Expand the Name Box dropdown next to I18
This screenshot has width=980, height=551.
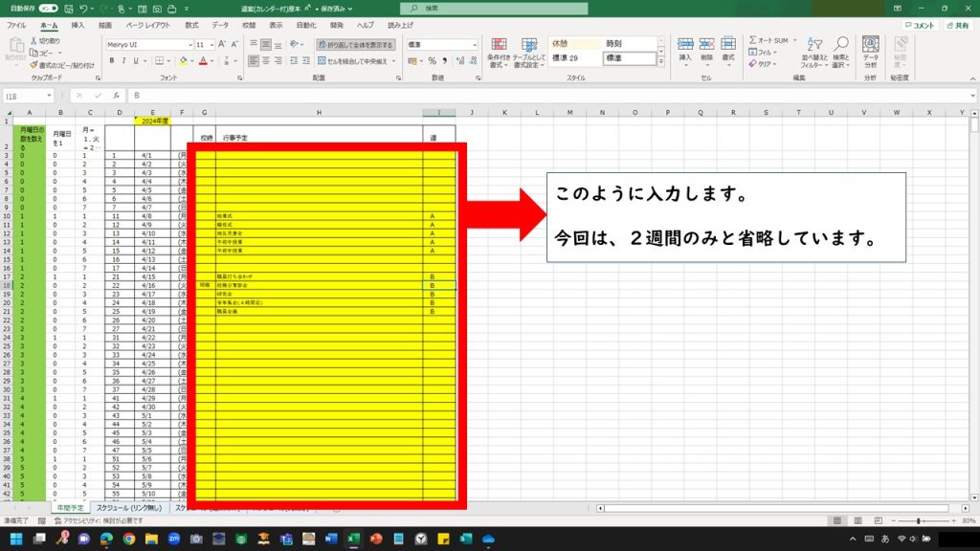tap(49, 97)
